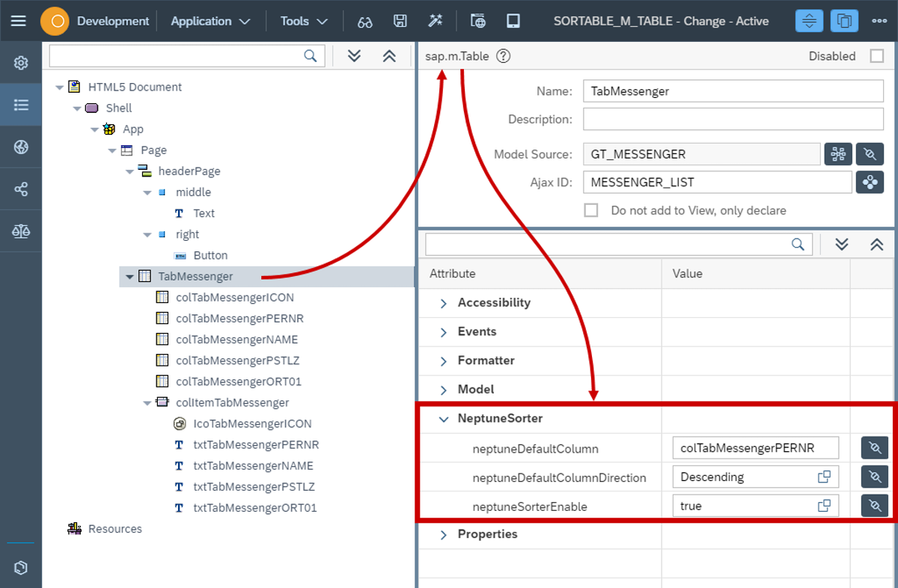Toggle the binding icon next to neptuneSorterEnable

pyautogui.click(x=874, y=505)
